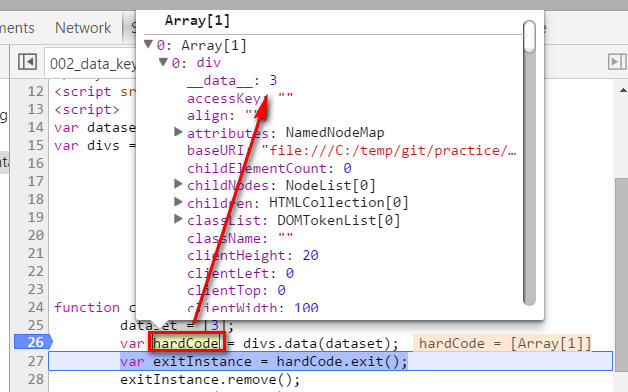The height and width of the screenshot is (392, 628).
Task: Click the 'var exitInstance = hardCode.exit();' line
Action: coord(264,361)
